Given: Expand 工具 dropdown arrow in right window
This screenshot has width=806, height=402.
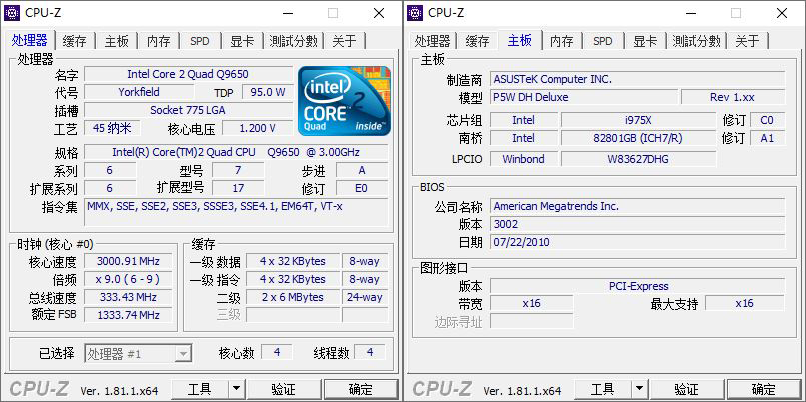Looking at the screenshot, I should pos(639,389).
